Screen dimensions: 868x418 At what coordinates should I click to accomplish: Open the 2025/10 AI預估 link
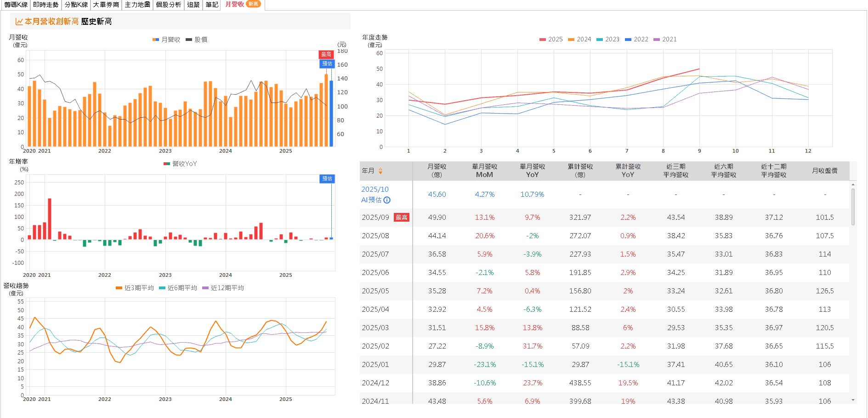tap(374, 189)
